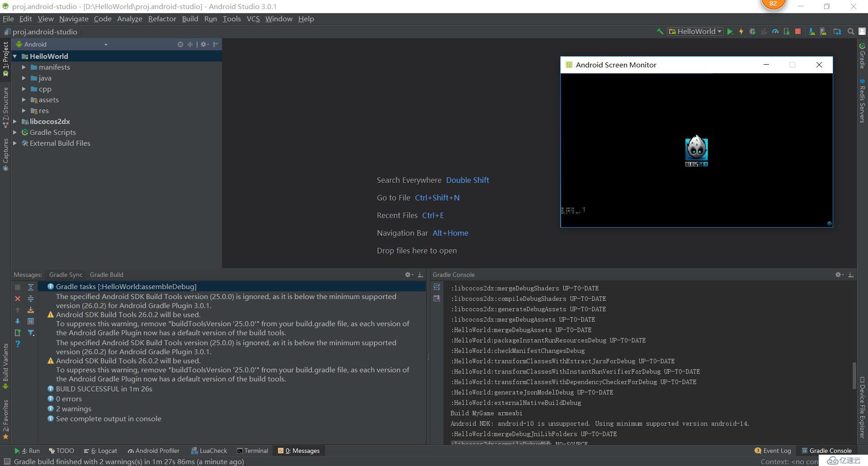
Task: Collapse all messages in Messages panel
Action: click(x=31, y=299)
